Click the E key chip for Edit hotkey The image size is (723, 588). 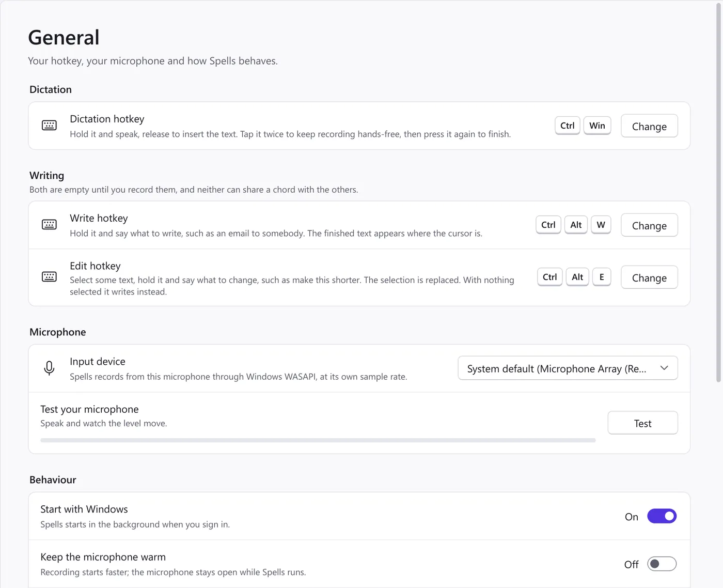[x=602, y=277]
